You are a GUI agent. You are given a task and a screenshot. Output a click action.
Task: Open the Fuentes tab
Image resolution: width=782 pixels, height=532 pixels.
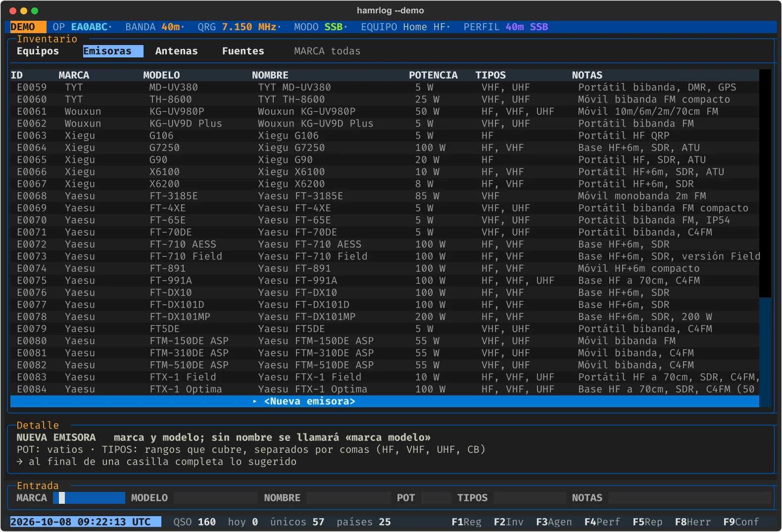(243, 51)
